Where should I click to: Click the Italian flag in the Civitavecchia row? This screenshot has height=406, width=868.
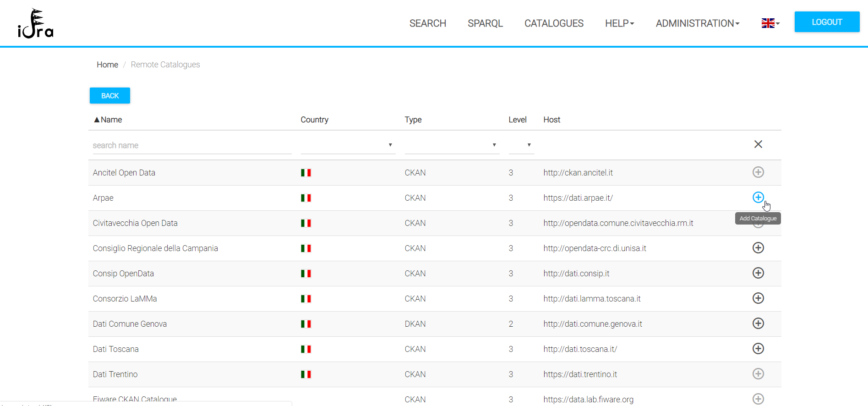click(306, 223)
